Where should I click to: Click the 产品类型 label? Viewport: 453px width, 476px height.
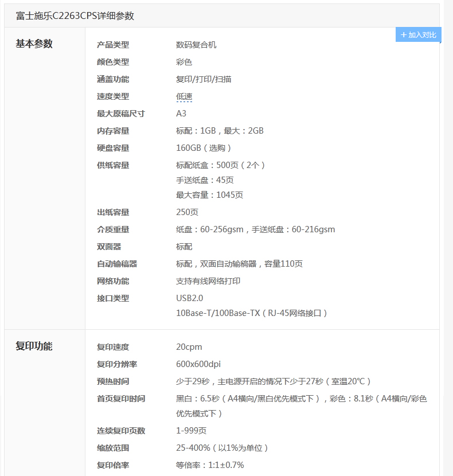tap(113, 45)
